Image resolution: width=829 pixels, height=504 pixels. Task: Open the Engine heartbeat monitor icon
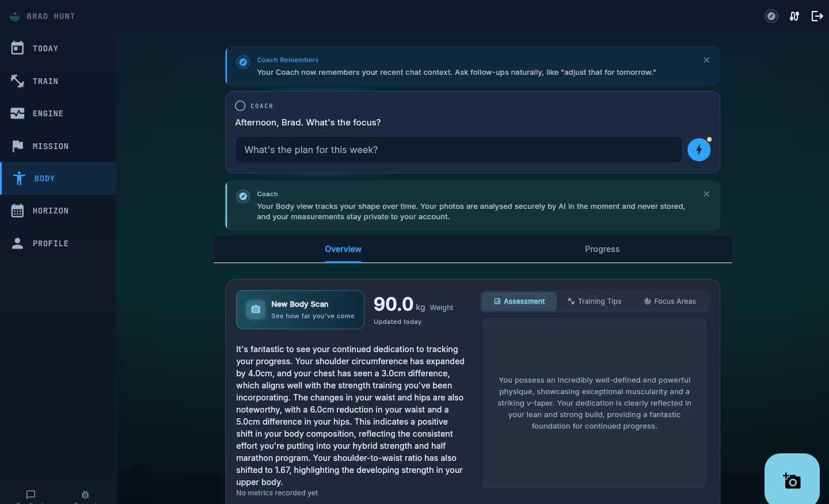pyautogui.click(x=17, y=113)
